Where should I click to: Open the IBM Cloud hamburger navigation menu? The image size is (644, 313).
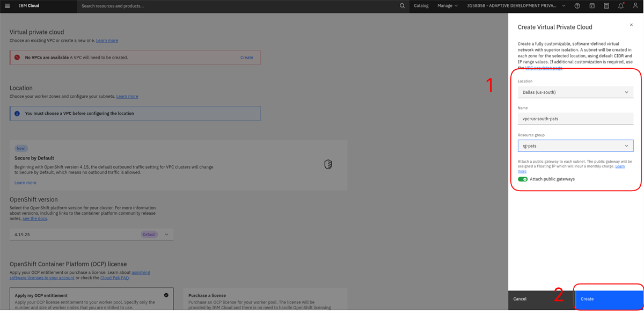point(7,6)
